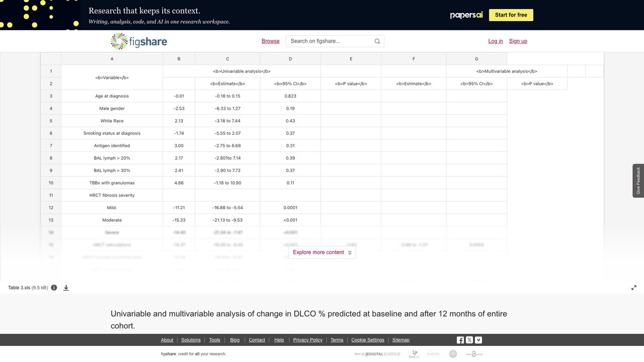The width and height of the screenshot is (644, 362).
Task: Click the papers.ai logo in the banner
Action: coord(466,15)
